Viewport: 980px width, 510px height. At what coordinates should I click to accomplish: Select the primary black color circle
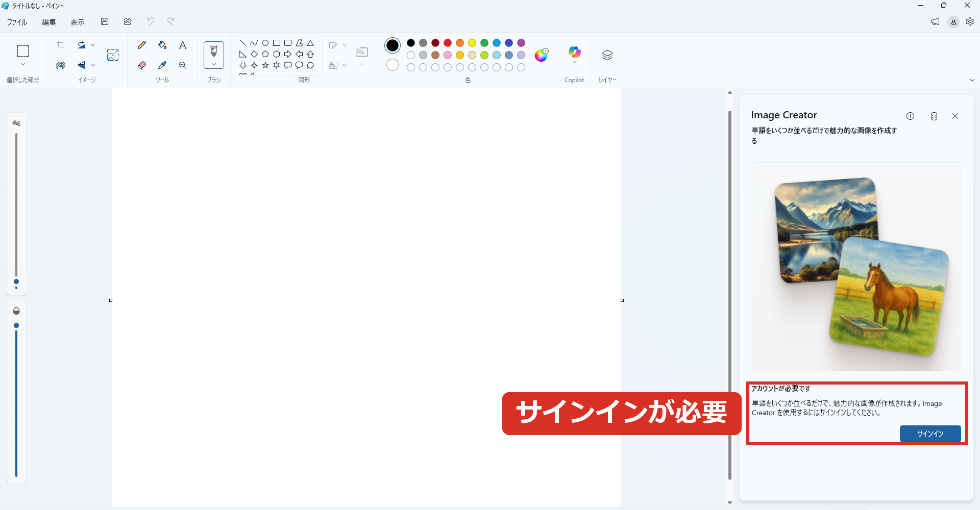[x=393, y=45]
